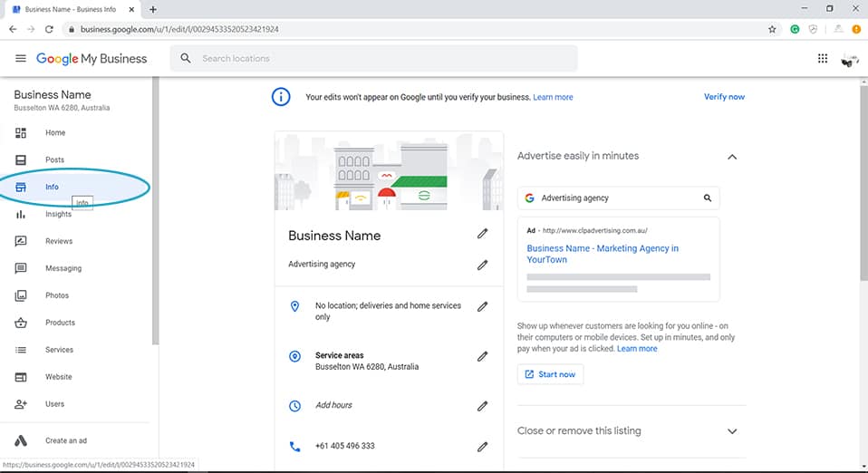
Task: Click the Messaging icon in the sidebar
Action: pyautogui.click(x=21, y=268)
